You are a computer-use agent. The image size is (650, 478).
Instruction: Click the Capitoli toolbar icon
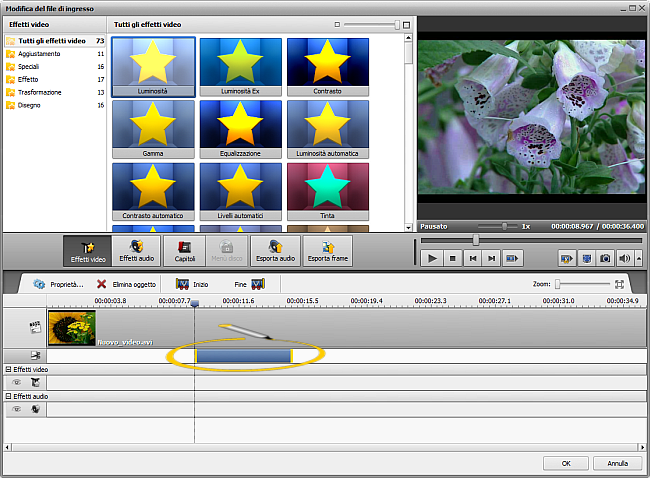184,250
